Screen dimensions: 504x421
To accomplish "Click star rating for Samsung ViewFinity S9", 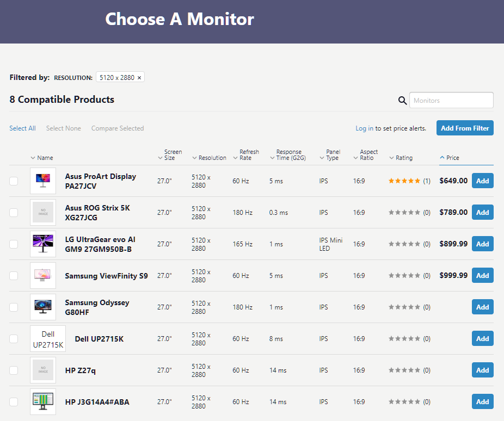I will coord(404,276).
